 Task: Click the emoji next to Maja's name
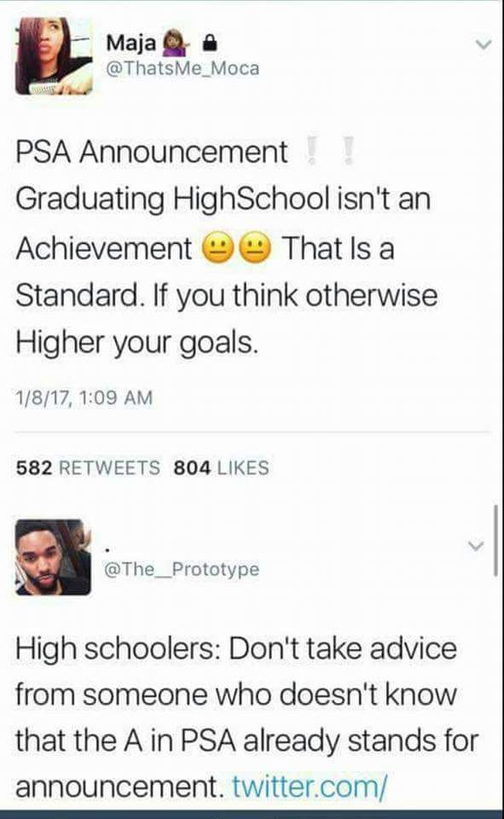pyautogui.click(x=175, y=44)
